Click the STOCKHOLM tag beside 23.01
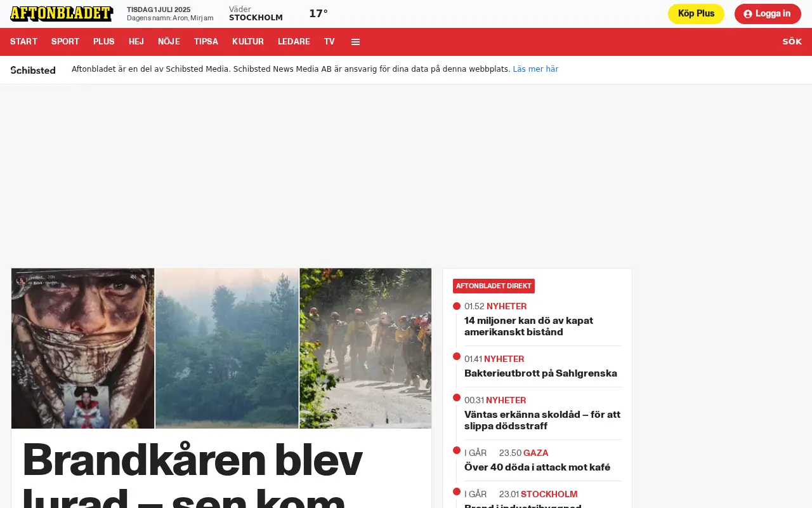 pos(549,494)
